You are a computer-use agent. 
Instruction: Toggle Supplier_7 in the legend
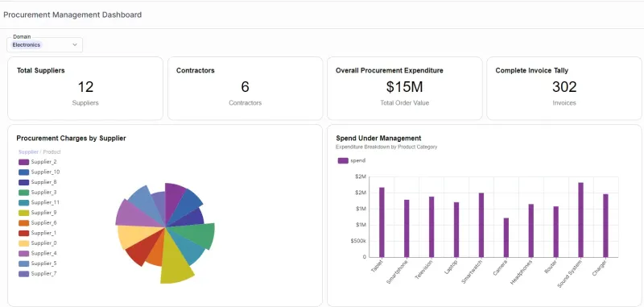(37, 274)
